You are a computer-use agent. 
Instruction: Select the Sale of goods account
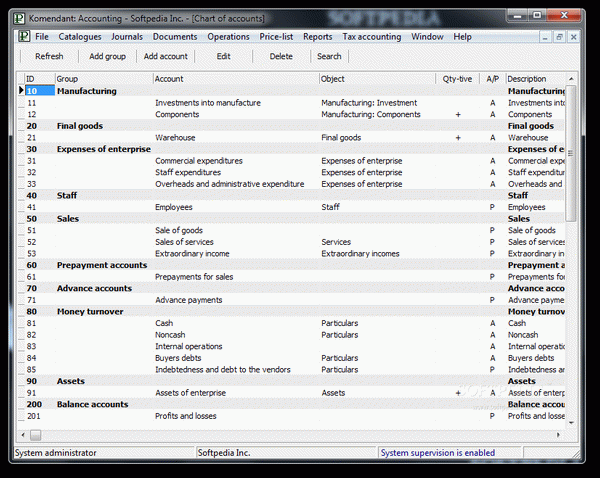pyautogui.click(x=179, y=230)
